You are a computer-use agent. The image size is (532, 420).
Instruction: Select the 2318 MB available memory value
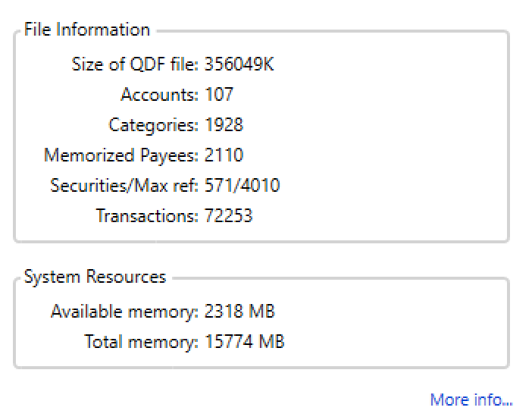click(240, 312)
